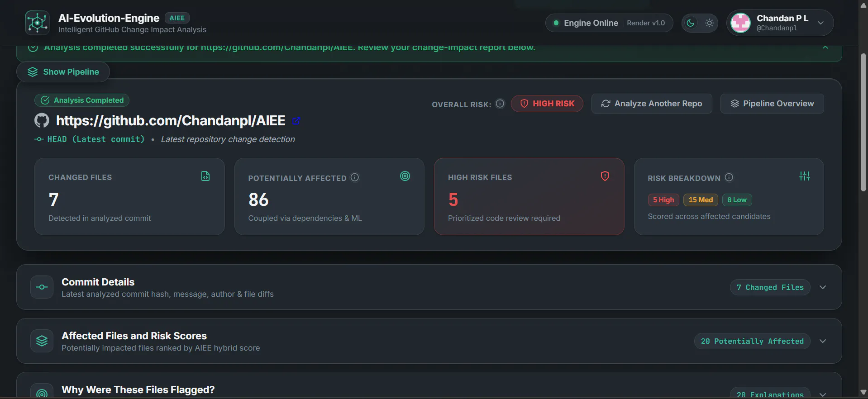
Task: Click the 20 Potentially Affected badge
Action: (752, 341)
